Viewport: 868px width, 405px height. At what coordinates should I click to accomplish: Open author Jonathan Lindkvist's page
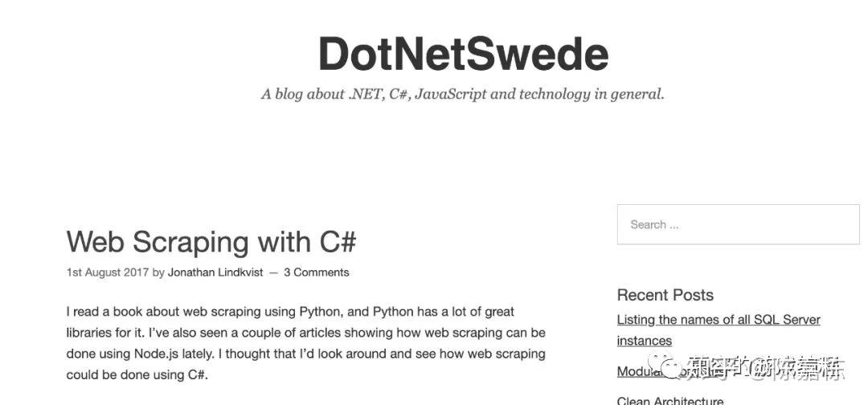(x=215, y=272)
